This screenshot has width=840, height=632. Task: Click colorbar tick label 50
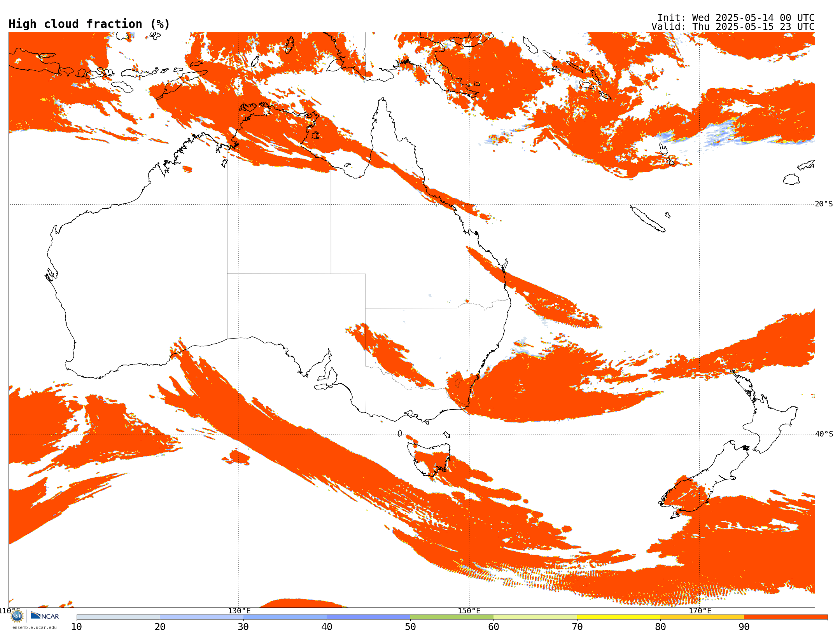(410, 627)
